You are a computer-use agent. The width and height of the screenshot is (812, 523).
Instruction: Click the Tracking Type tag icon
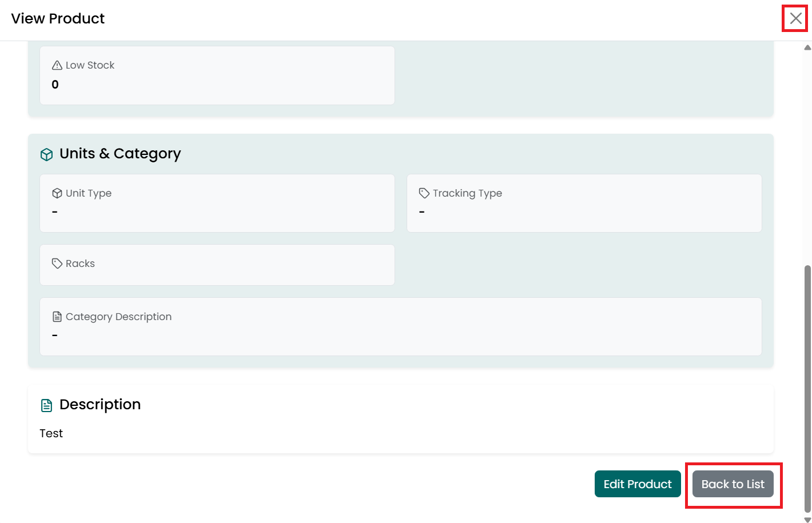tap(424, 193)
